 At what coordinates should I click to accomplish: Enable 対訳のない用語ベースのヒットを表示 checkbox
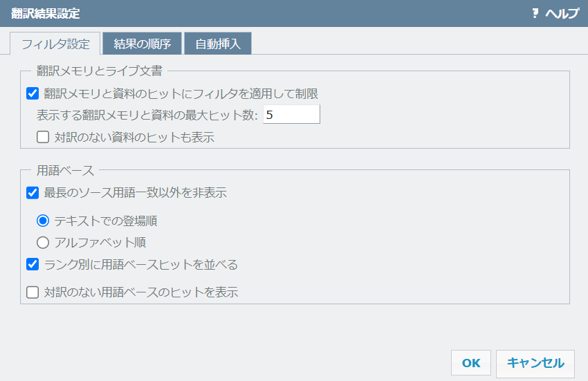coord(33,292)
